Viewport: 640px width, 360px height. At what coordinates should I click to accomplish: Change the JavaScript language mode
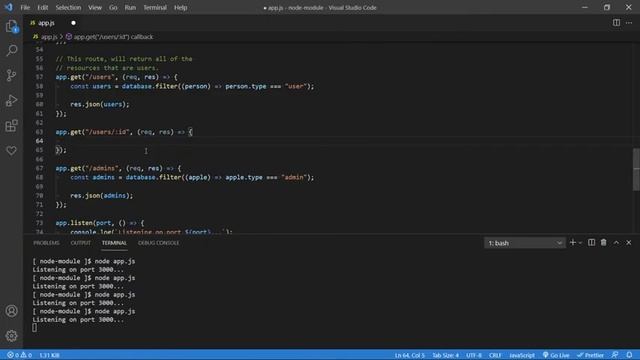point(522,355)
